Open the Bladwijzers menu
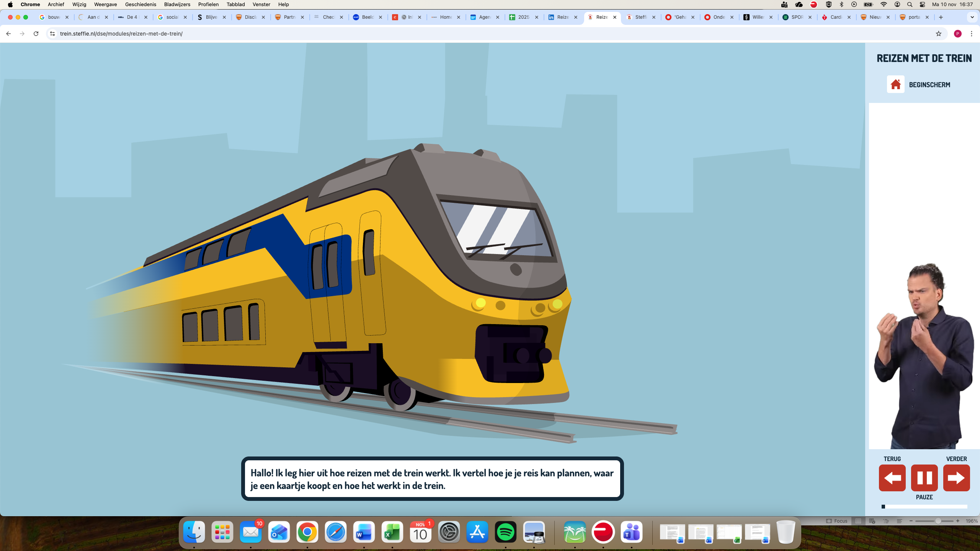Viewport: 980px width, 551px height. 177,4
